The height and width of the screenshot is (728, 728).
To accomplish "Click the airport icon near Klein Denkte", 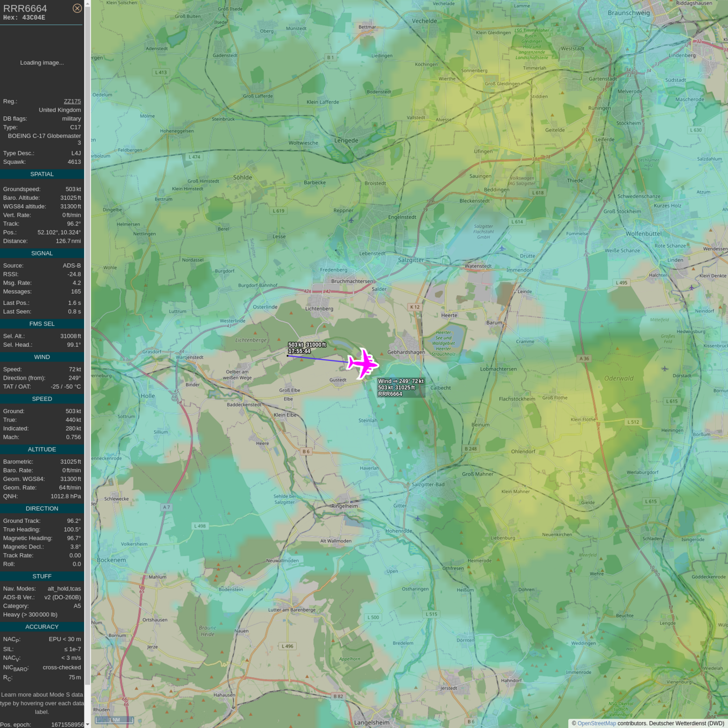I will pyautogui.click(x=691, y=287).
